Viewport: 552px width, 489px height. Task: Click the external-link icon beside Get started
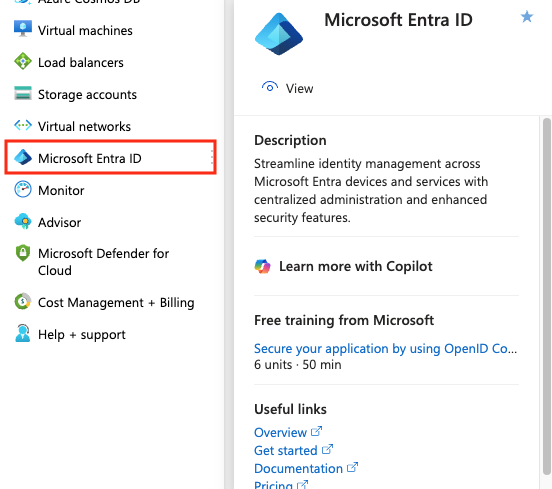(327, 449)
